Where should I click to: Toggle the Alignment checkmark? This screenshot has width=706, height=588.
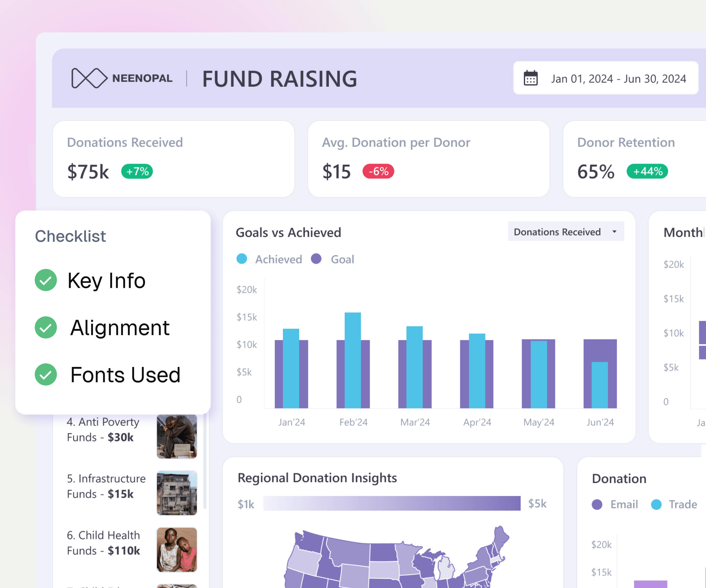(x=46, y=327)
